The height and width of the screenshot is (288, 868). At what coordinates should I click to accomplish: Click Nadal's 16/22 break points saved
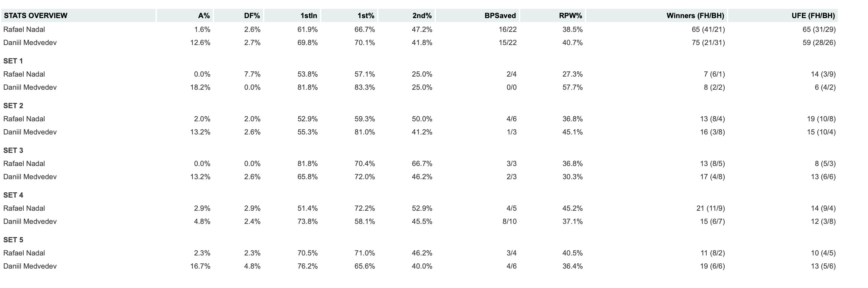pos(507,30)
